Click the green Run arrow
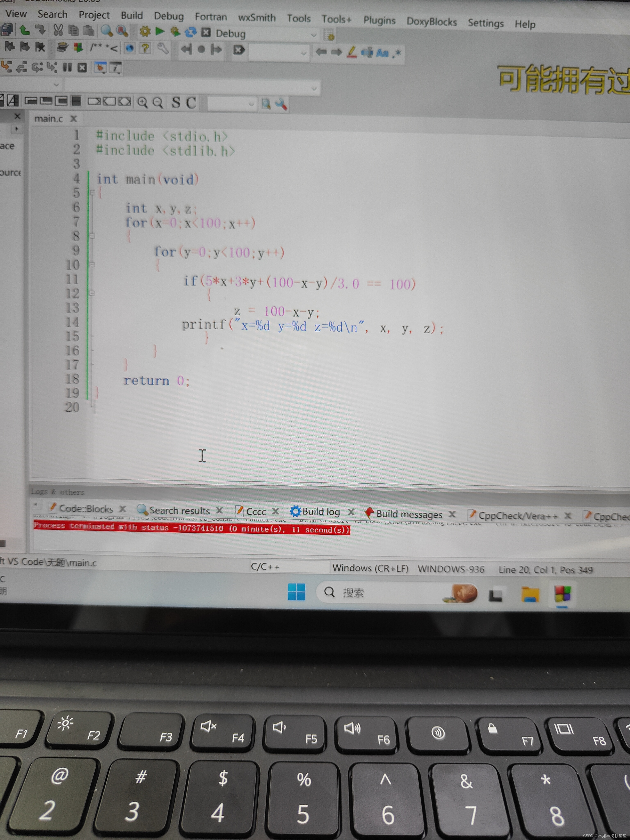The height and width of the screenshot is (840, 630). 160,32
